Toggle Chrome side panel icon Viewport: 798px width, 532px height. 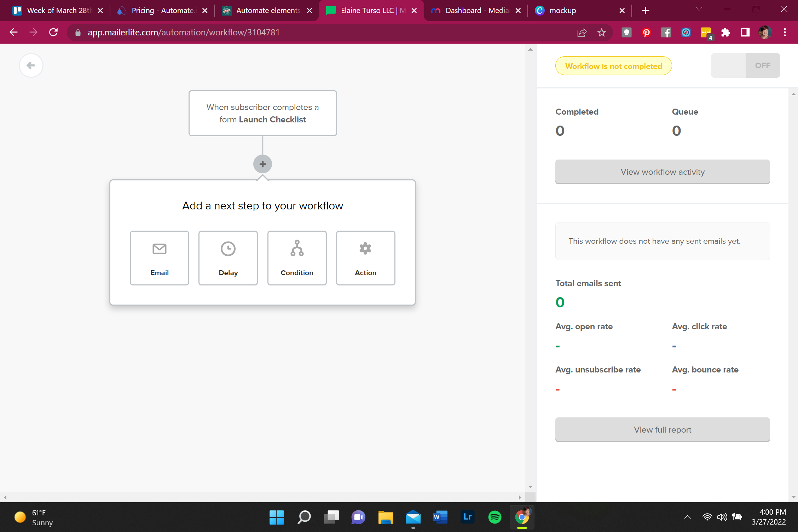pyautogui.click(x=745, y=33)
